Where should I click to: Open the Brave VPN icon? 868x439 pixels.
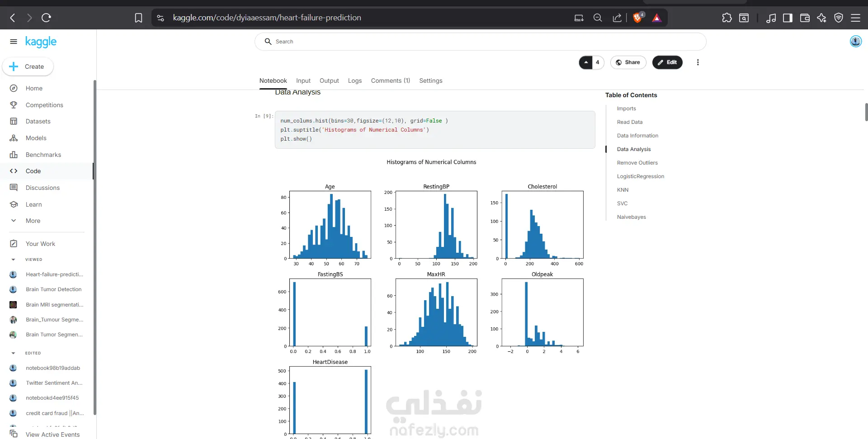point(839,18)
